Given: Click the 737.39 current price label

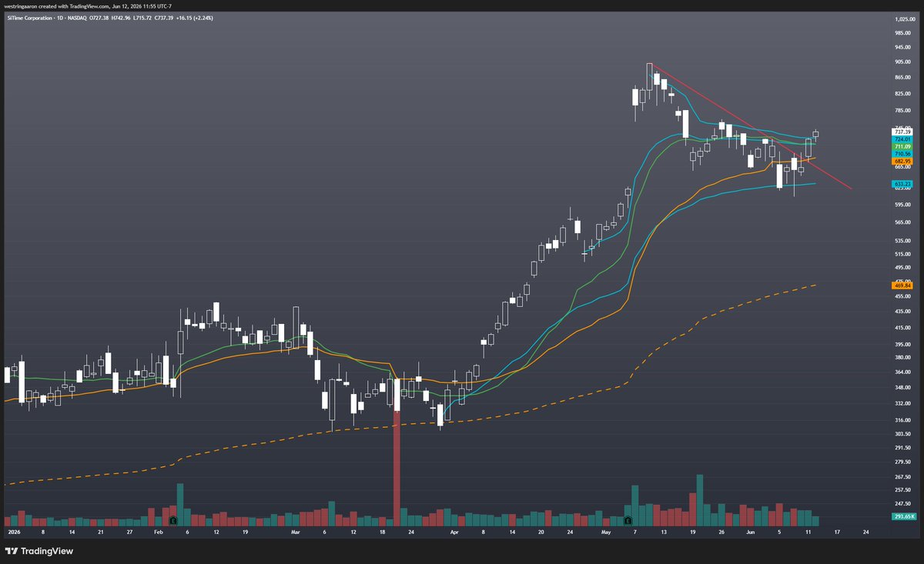Looking at the screenshot, I should (902, 132).
